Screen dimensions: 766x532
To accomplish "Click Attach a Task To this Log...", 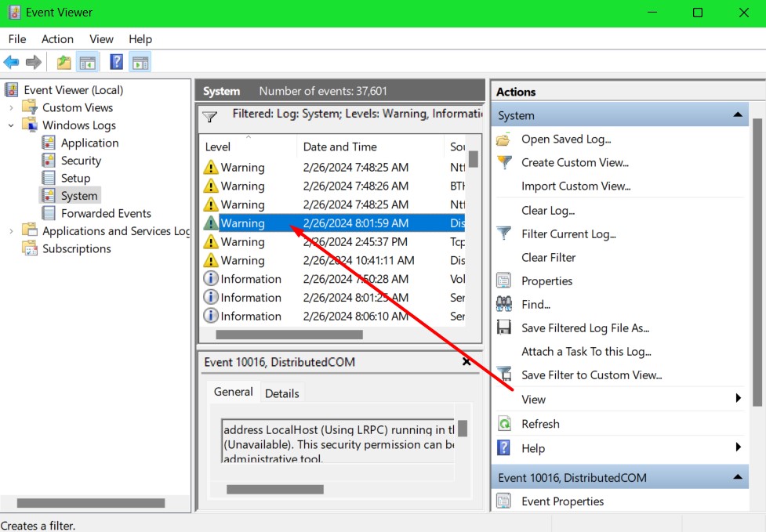I will pyautogui.click(x=586, y=352).
